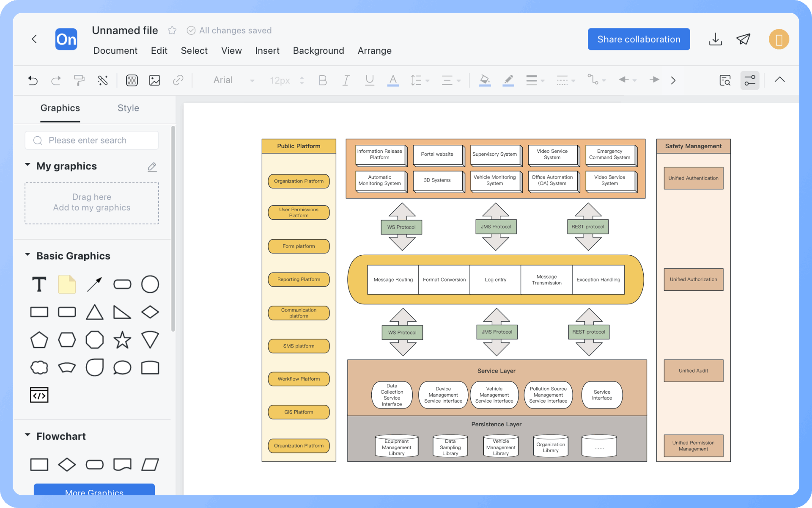Open the start arrow style dropdown

click(x=628, y=80)
